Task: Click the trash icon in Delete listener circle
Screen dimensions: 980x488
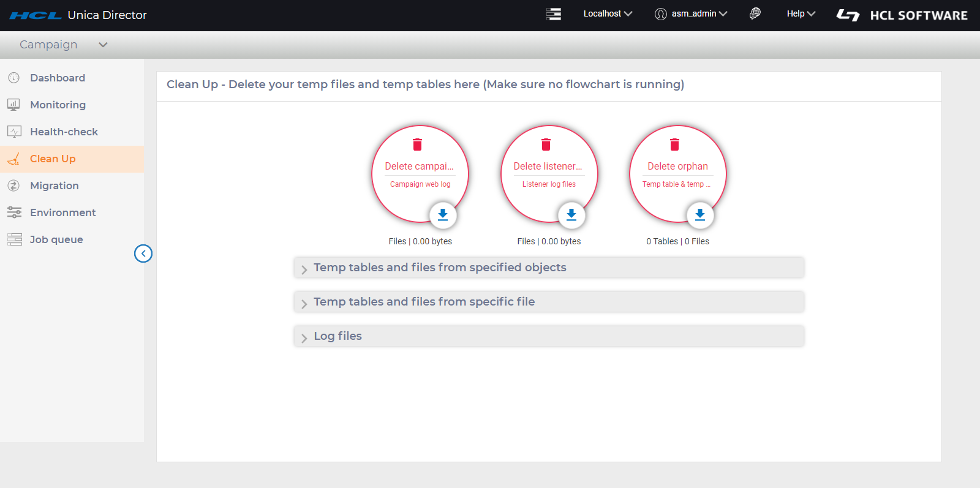Action: click(x=546, y=145)
